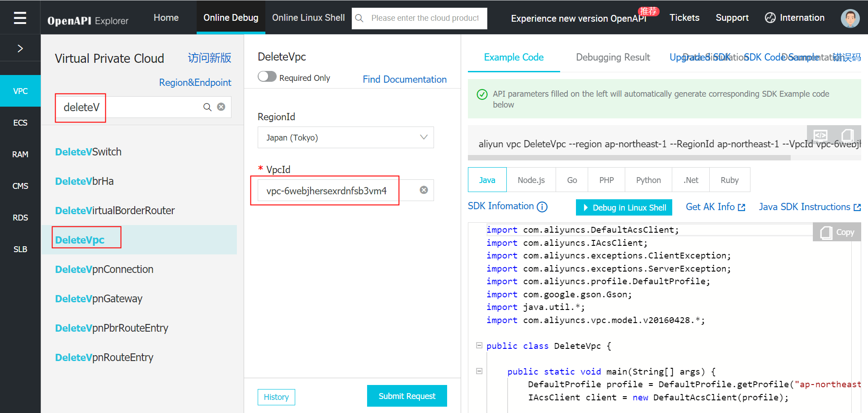The height and width of the screenshot is (413, 868).
Task: Click the 访问新版 link
Action: coord(209,58)
